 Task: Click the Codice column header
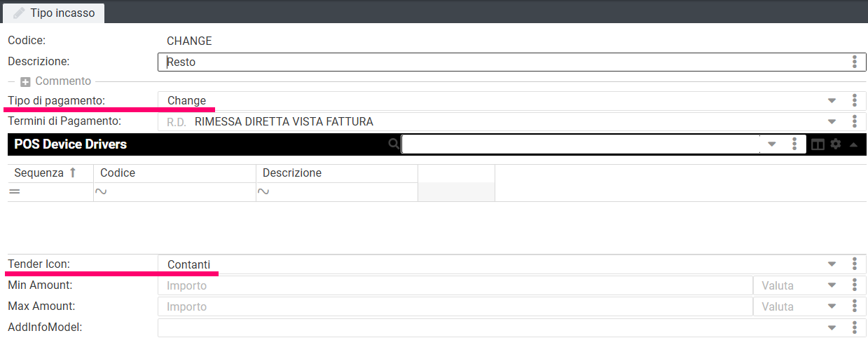point(118,173)
